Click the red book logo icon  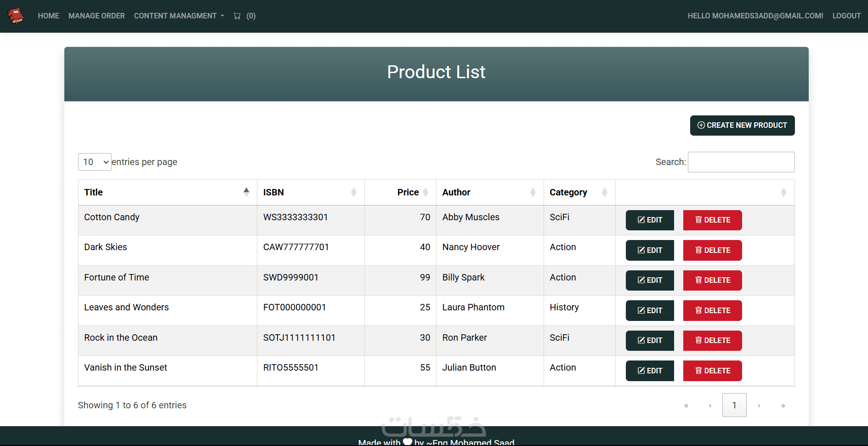point(16,16)
